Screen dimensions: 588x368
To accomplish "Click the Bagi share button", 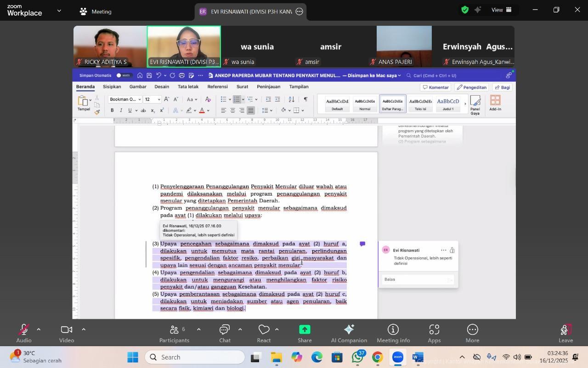I will (502, 87).
